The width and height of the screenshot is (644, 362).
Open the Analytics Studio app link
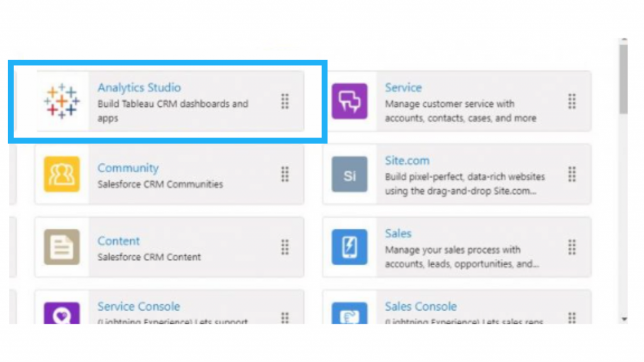point(139,87)
